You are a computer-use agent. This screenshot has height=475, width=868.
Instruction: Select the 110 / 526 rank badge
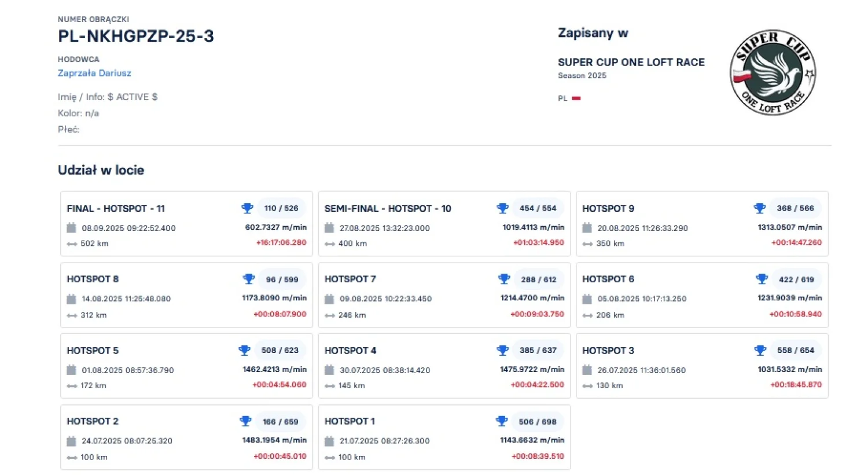click(281, 208)
